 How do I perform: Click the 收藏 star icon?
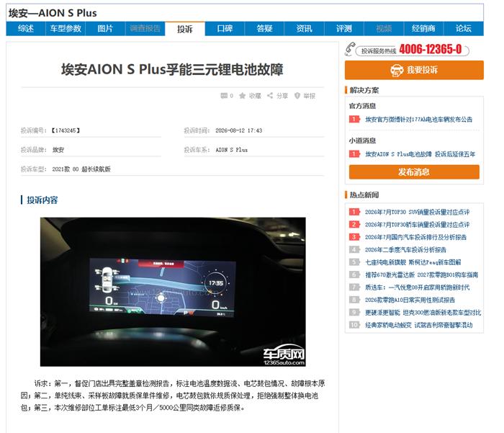point(243,96)
